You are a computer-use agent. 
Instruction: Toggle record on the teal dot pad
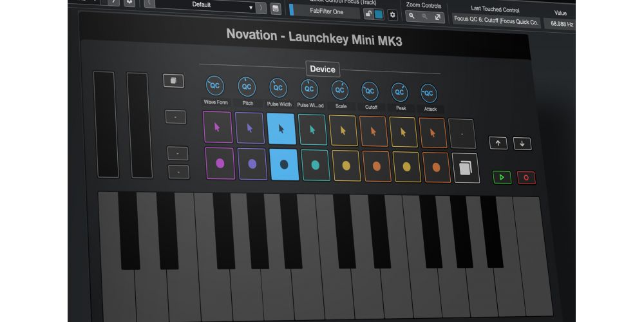[316, 165]
